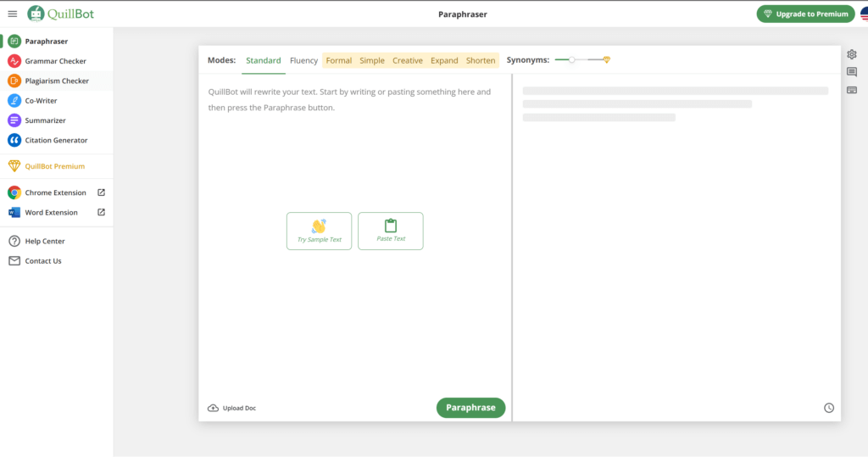Viewport: 868px width, 457px height.
Task: Click the Synonyms slider handle
Action: point(572,60)
